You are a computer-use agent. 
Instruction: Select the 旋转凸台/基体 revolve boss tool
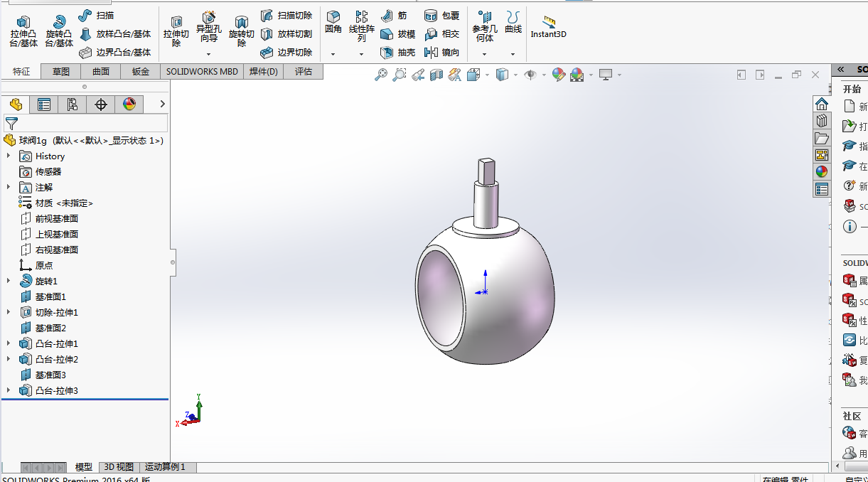coord(59,32)
